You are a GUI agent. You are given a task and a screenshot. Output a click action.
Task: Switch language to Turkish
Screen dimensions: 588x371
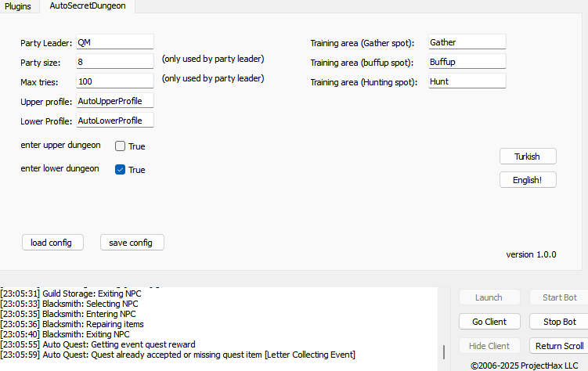[x=528, y=157]
